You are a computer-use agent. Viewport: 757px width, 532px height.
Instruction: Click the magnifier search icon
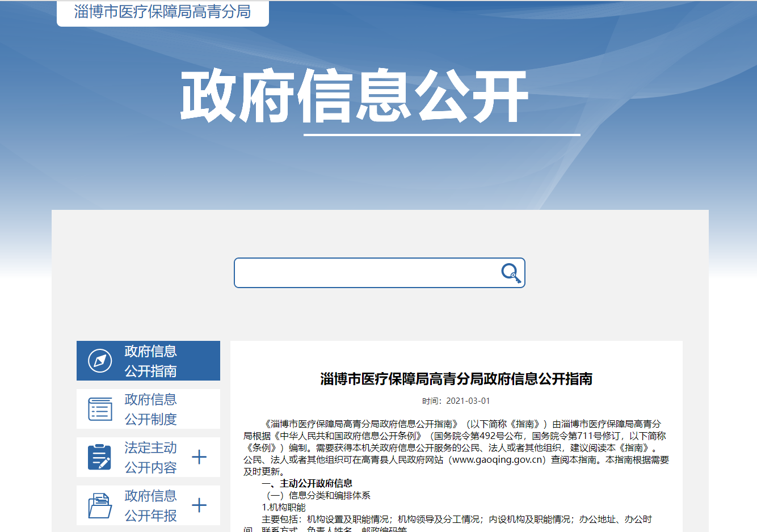511,273
